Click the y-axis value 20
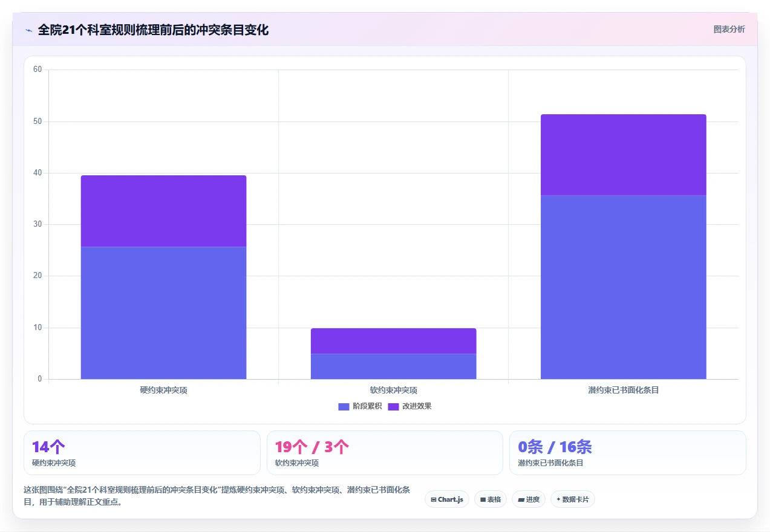 pos(38,276)
